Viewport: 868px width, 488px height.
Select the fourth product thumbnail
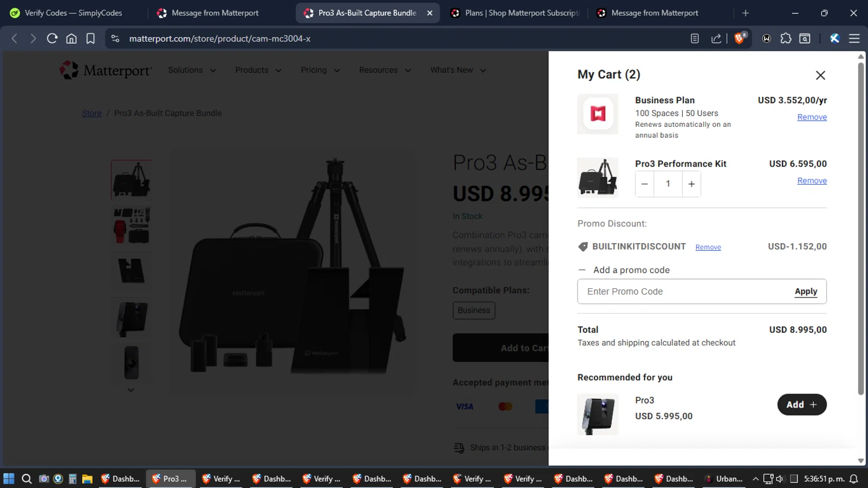131,317
